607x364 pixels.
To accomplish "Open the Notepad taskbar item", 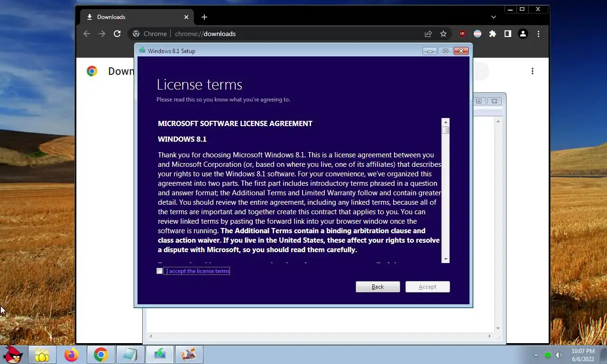I will click(130, 355).
